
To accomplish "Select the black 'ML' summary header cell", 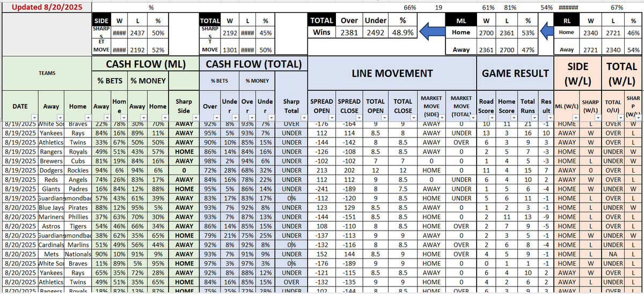I will click(x=462, y=20).
